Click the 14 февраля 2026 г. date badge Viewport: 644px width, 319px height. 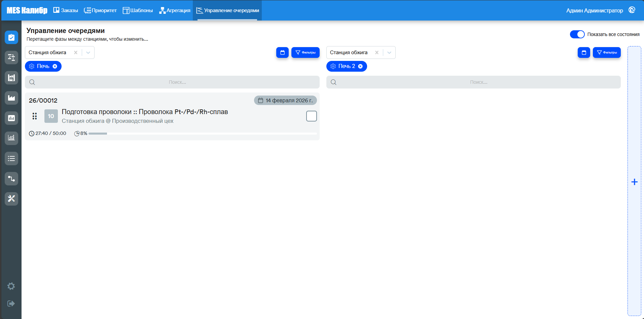[285, 100]
